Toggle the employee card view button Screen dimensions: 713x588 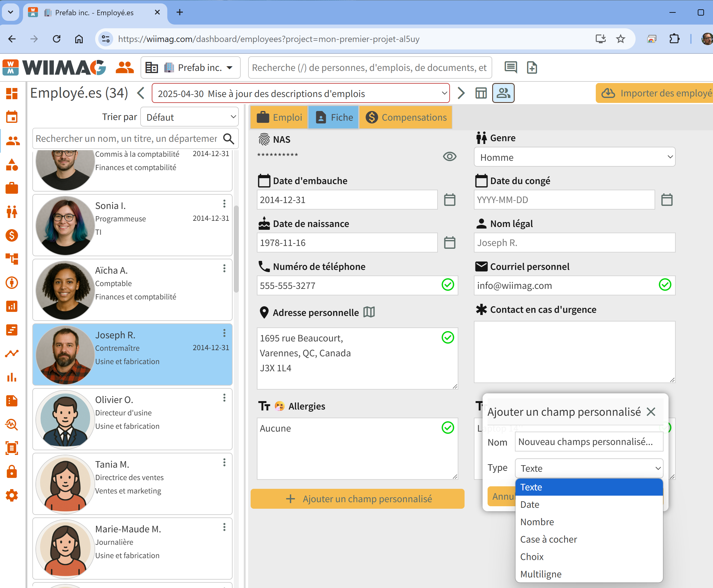(x=503, y=93)
